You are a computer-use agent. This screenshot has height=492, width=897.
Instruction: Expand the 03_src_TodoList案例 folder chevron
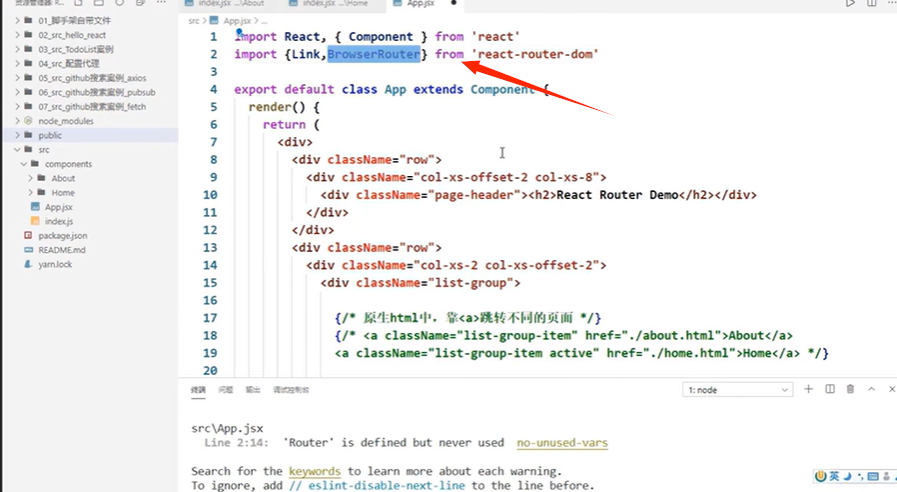pos(17,49)
